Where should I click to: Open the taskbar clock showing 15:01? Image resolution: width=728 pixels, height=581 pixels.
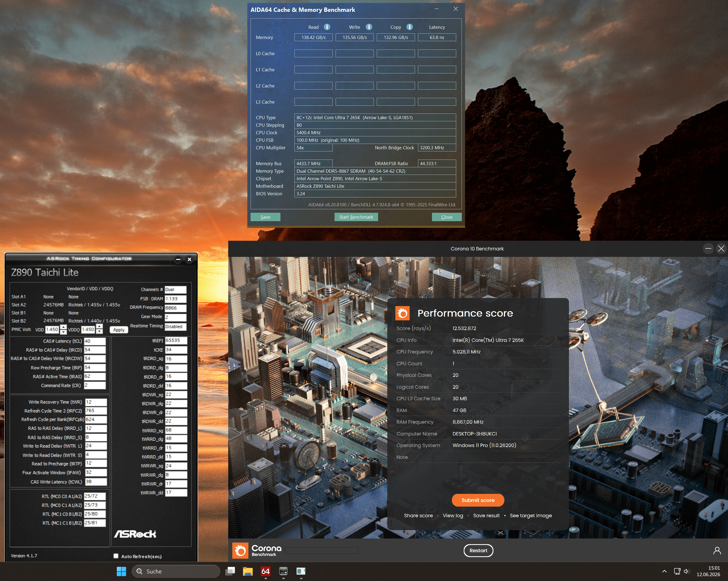pyautogui.click(x=708, y=571)
